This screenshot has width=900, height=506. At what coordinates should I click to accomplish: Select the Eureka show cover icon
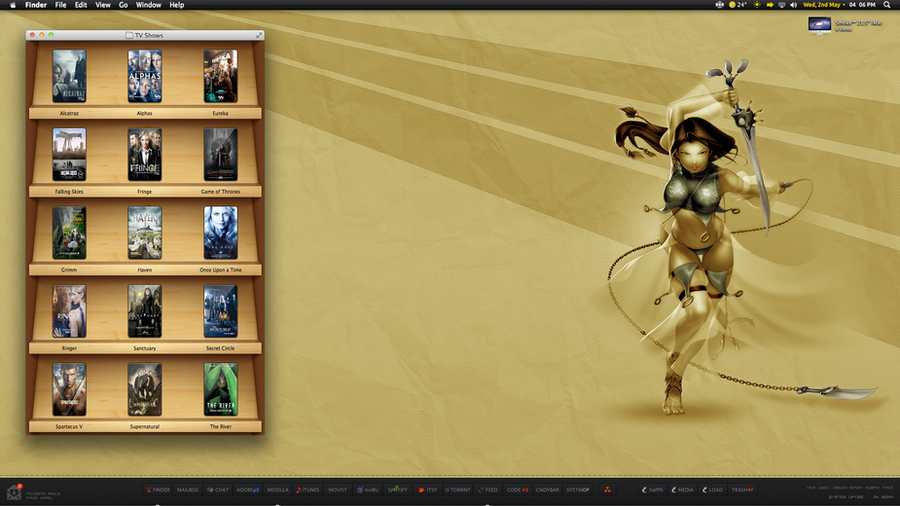point(220,76)
